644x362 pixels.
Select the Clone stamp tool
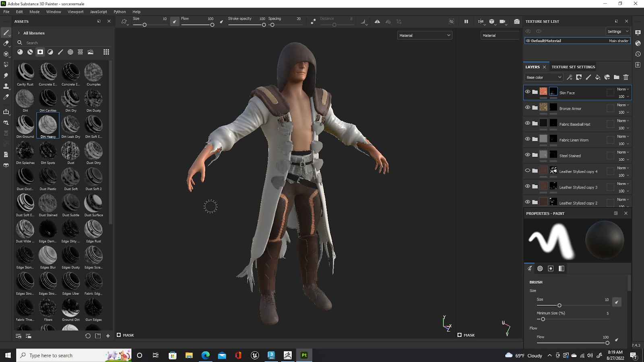6,86
